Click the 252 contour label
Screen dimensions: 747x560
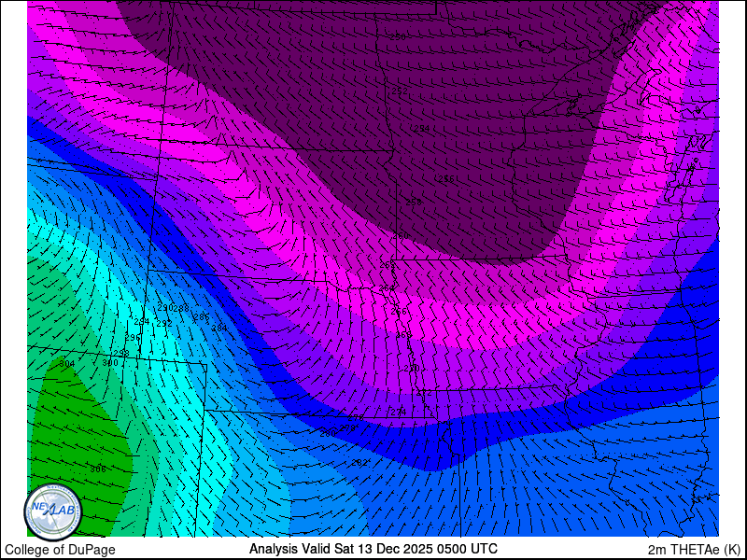click(x=400, y=91)
